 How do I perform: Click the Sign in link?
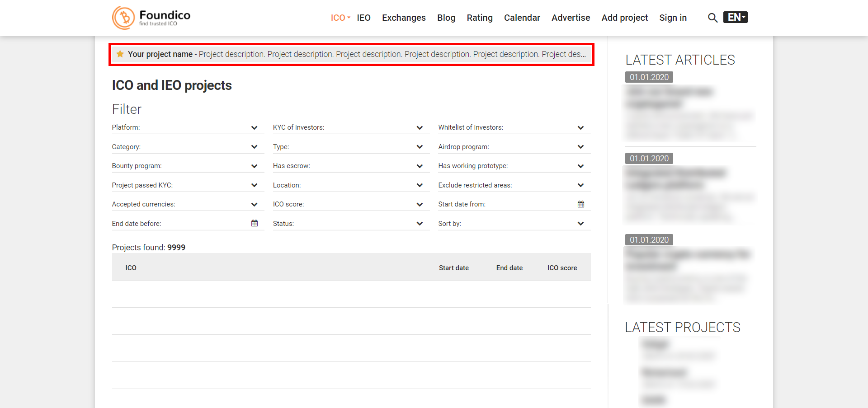point(673,18)
